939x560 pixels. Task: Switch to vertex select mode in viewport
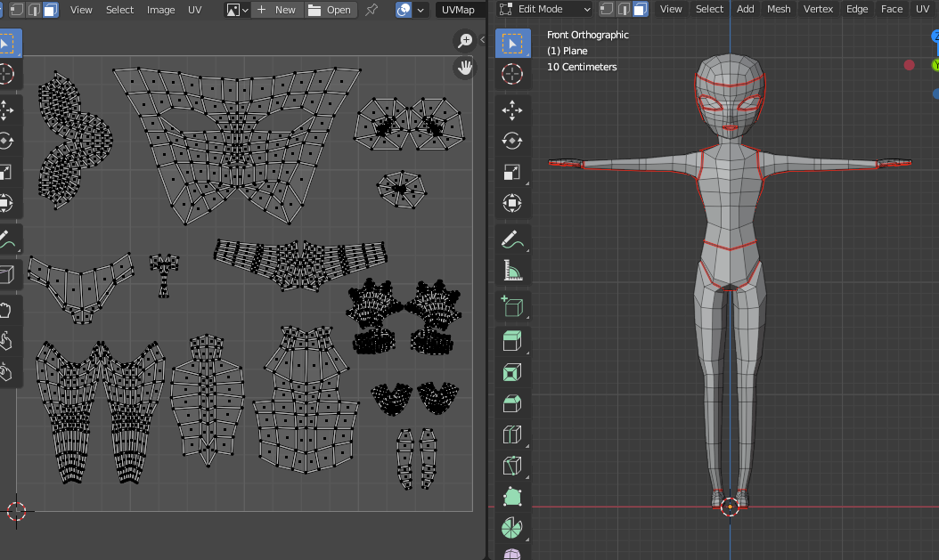click(606, 10)
